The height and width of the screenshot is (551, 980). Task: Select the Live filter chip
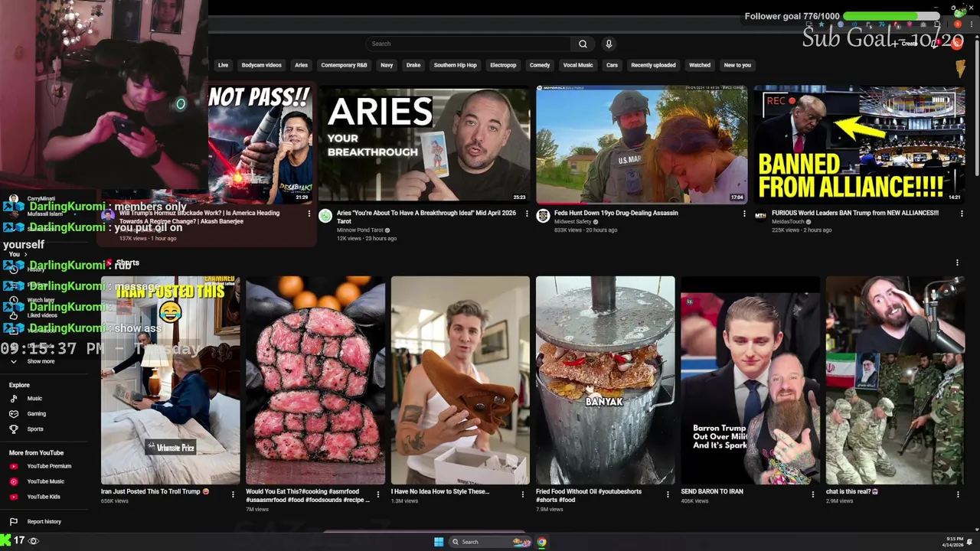223,65
